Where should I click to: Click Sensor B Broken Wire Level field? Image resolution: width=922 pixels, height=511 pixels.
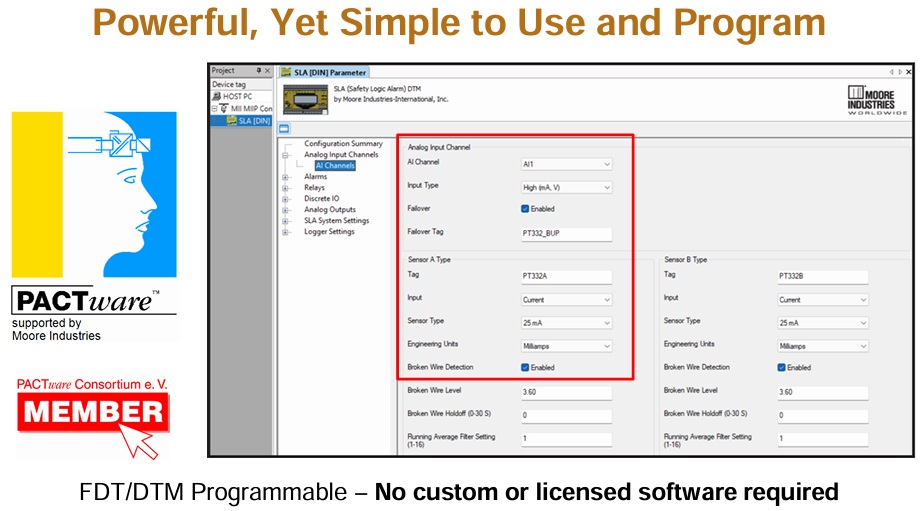[x=823, y=392]
